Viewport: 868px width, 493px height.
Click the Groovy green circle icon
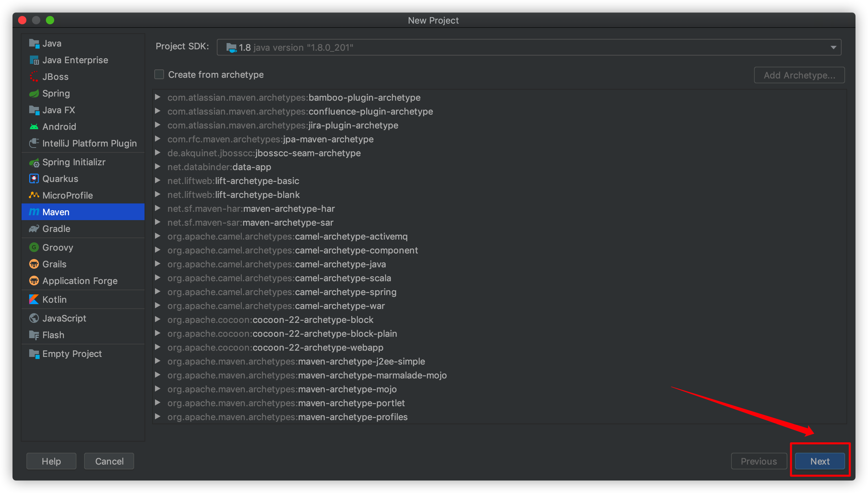tap(34, 248)
